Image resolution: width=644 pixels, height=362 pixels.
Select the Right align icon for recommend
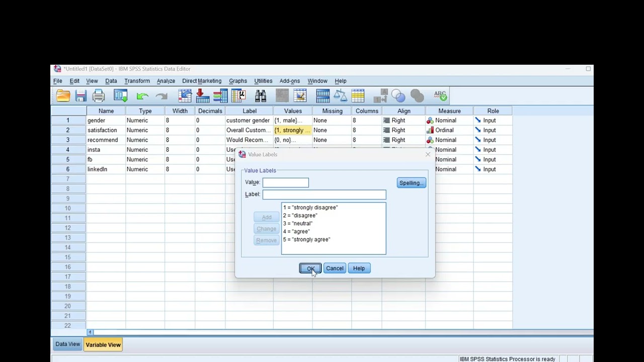pyautogui.click(x=386, y=140)
